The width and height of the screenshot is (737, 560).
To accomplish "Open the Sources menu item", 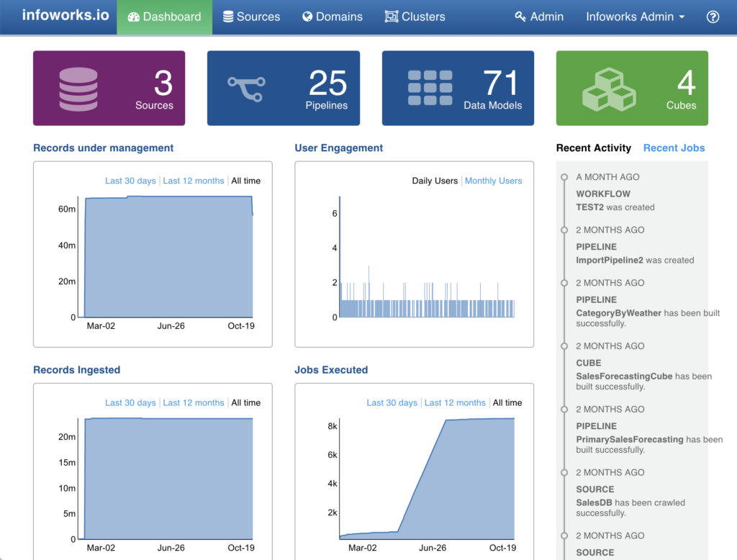I will pyautogui.click(x=251, y=17).
